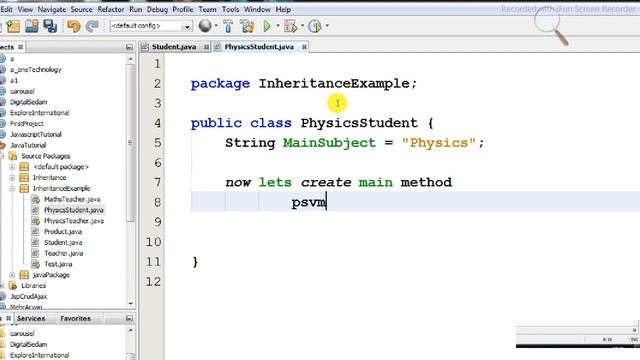This screenshot has height=360, width=640.
Task: Select Product.java in the tree
Action: point(63,231)
